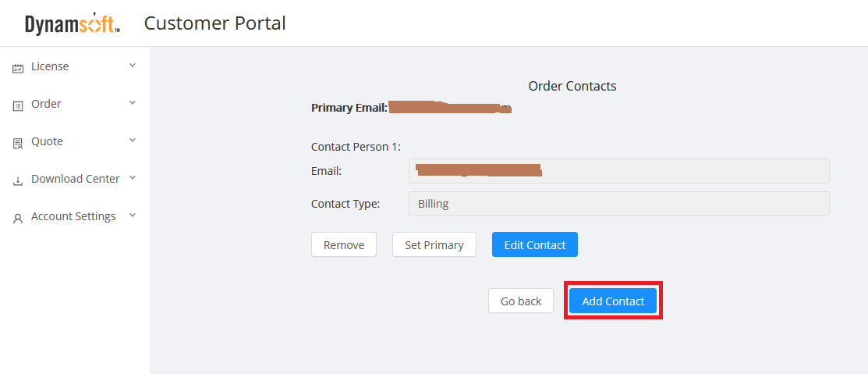Click the Edit Contact button
Image resolution: width=868 pixels, height=374 pixels.
tap(535, 245)
